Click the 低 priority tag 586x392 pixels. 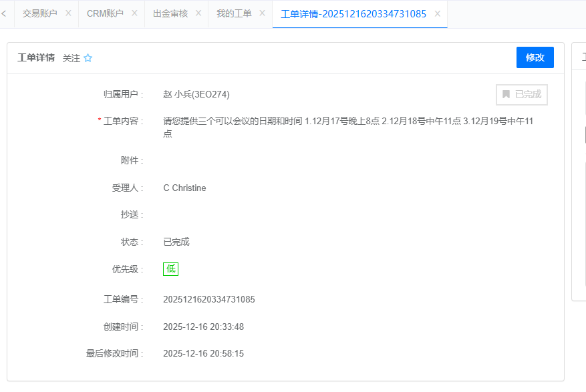coord(171,269)
